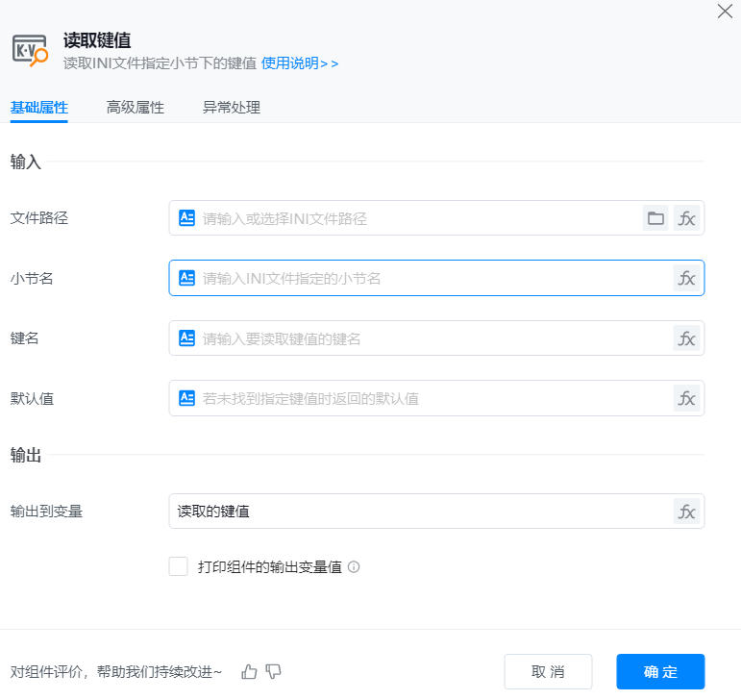Click the info icon beside 打印组件的输出变量值
The width and height of the screenshot is (741, 700).
(x=354, y=567)
